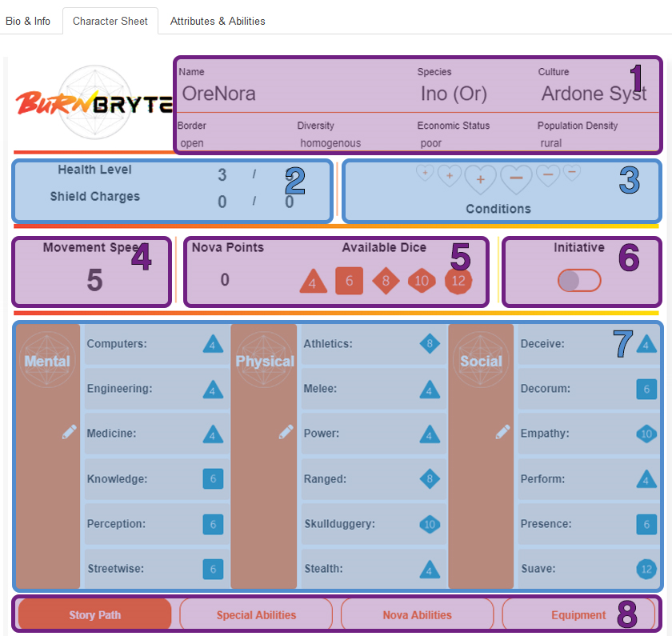Viewport: 672px width, 636px height.
Task: Expand the Equipment section
Action: pos(578,615)
